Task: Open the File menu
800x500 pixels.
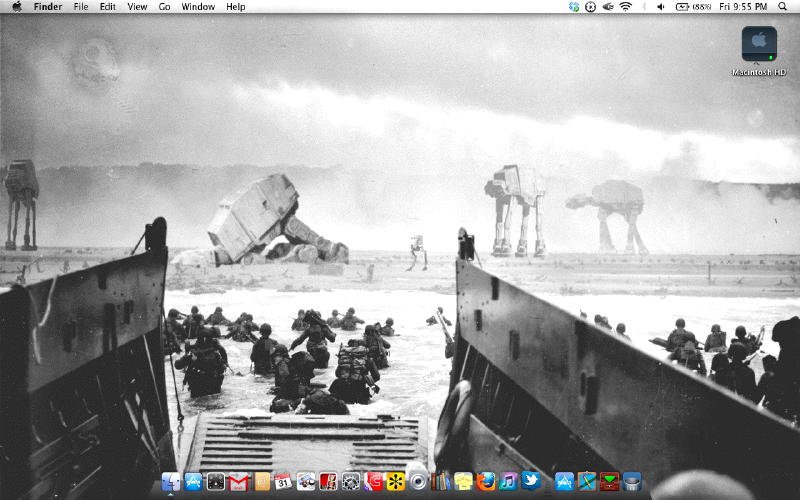Action: 81,7
